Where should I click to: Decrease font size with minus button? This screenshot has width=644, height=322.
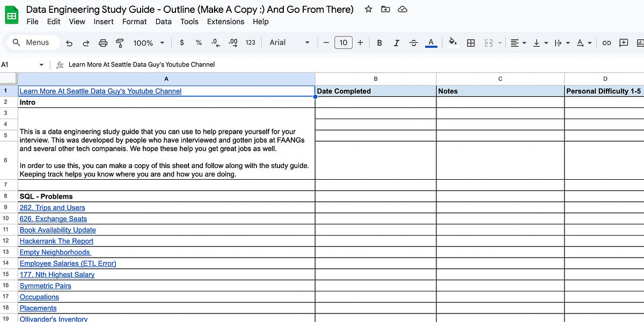(x=326, y=42)
